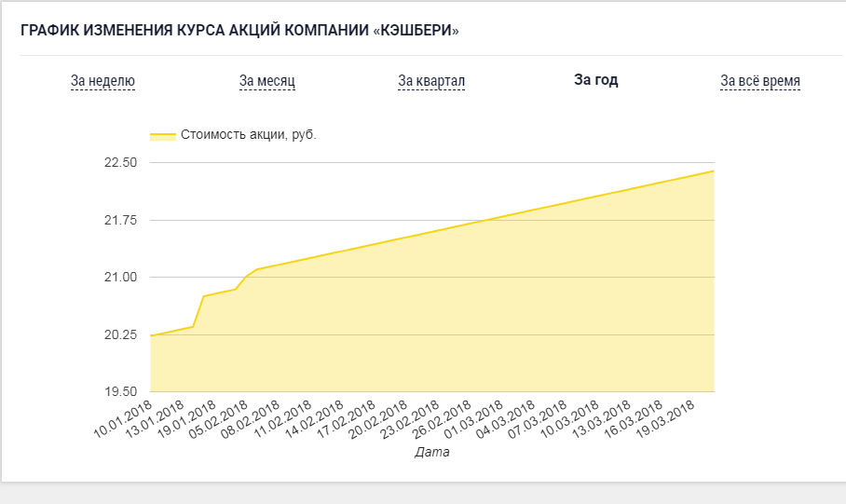Switch to the 'За неделю' period tab

(102, 81)
